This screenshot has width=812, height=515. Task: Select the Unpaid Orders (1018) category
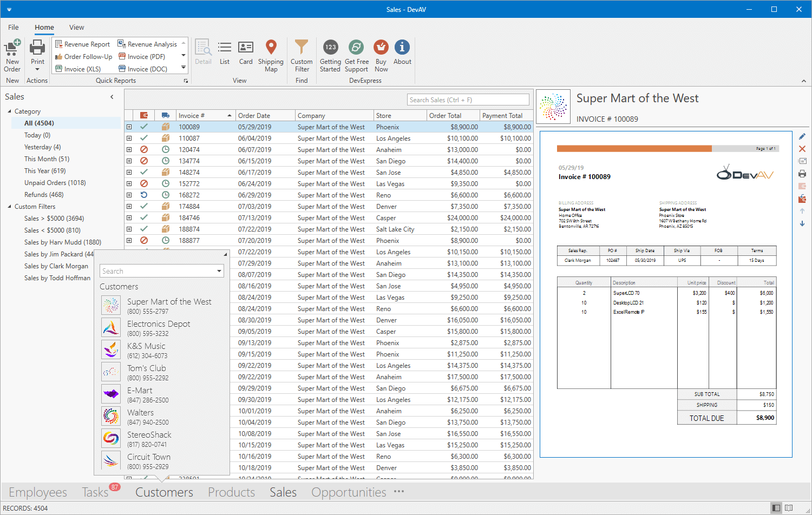tap(55, 183)
